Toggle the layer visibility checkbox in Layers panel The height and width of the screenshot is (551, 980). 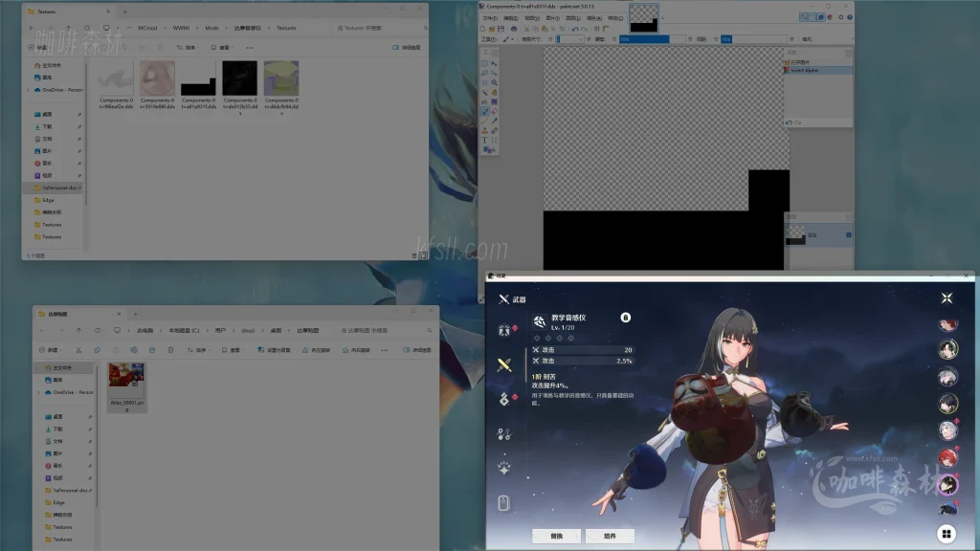848,233
